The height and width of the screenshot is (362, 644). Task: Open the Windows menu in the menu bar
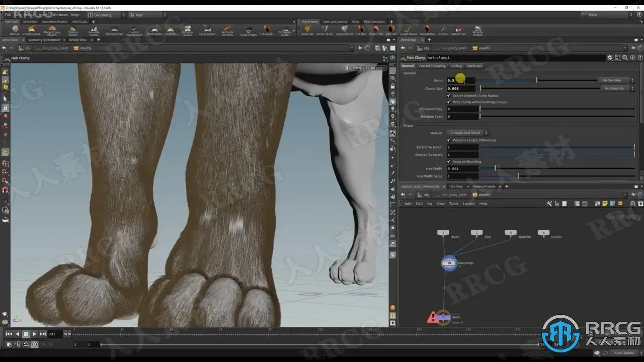(59, 15)
